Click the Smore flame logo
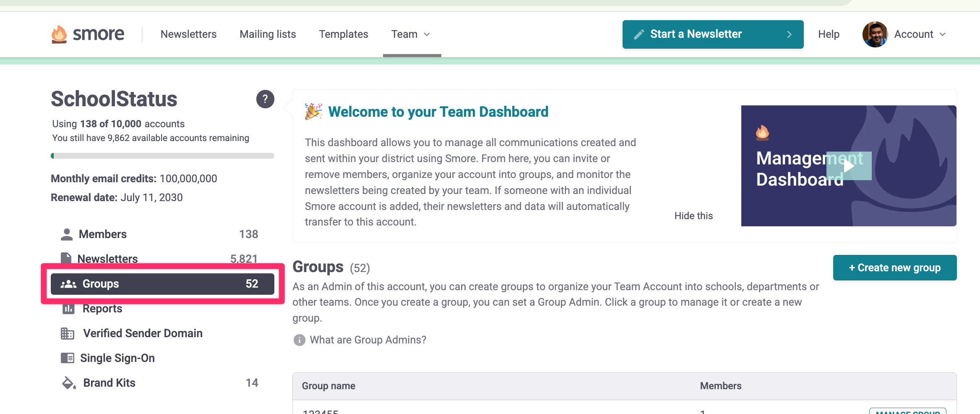Viewport: 980px width, 414px height. pos(59,34)
